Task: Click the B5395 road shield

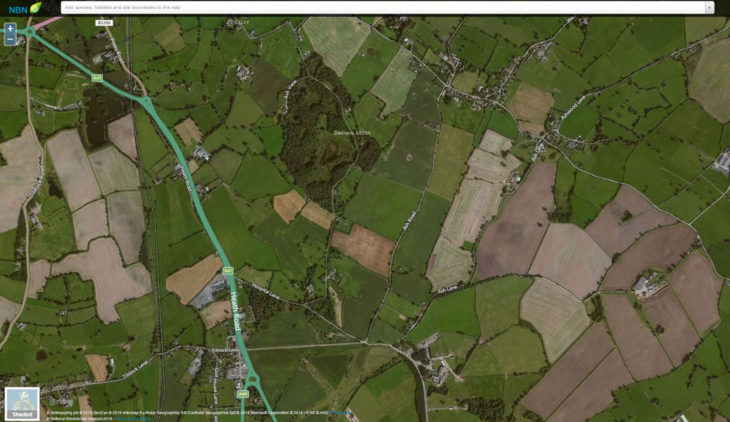Action: [104, 22]
